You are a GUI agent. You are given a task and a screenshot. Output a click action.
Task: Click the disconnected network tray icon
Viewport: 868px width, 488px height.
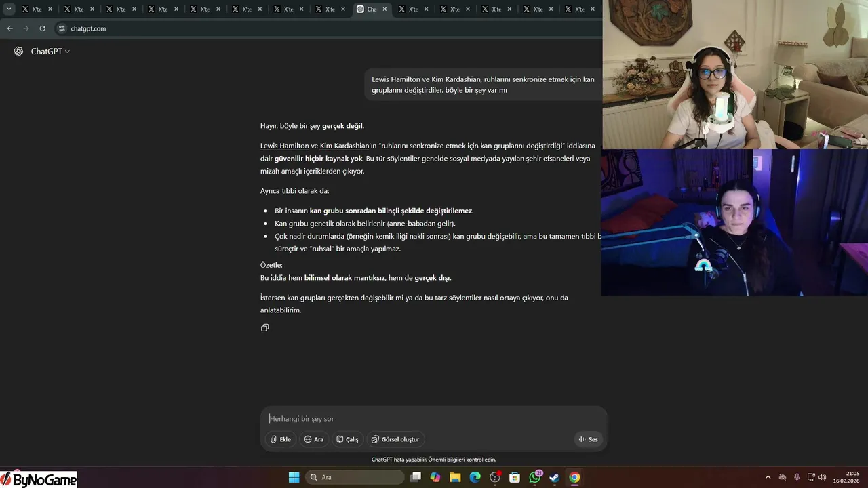tap(782, 477)
